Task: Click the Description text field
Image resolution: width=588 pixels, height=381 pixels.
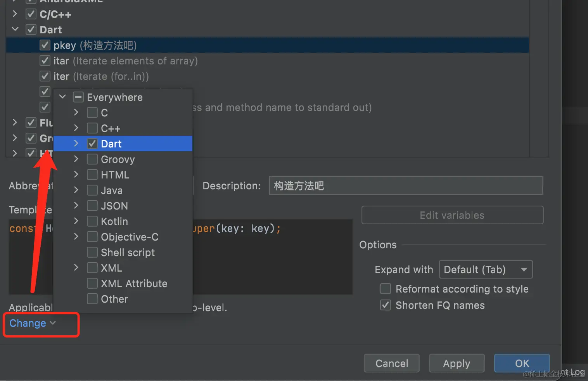Action: [406, 186]
